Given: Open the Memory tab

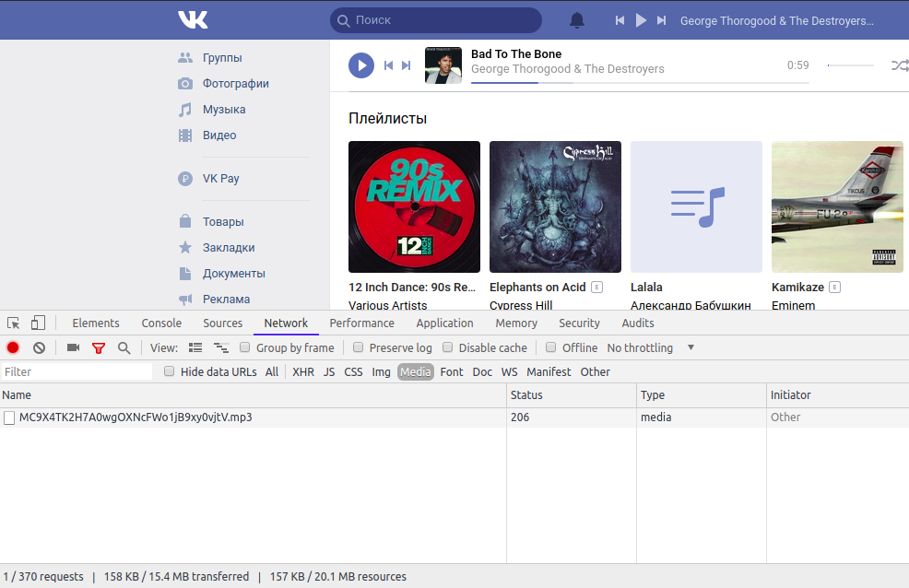Looking at the screenshot, I should 516,323.
